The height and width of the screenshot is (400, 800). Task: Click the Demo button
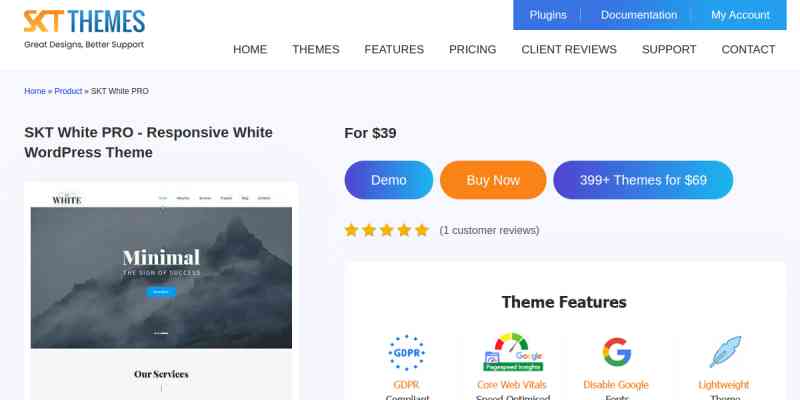pos(389,180)
